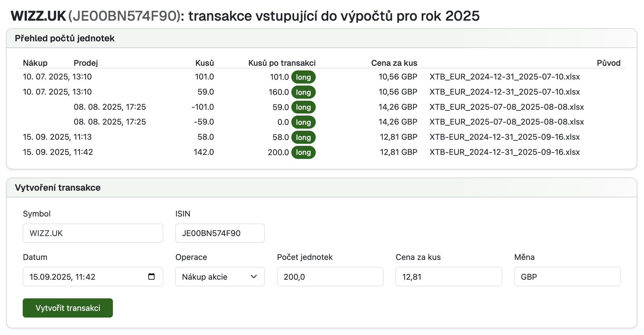
Task: Click the long badge on the 160.0 row
Action: (303, 92)
